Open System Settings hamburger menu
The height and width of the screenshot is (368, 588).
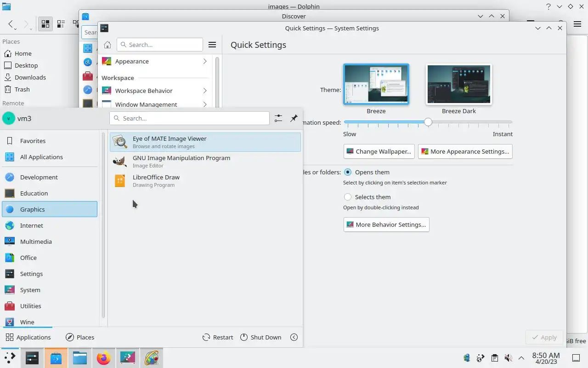(x=212, y=45)
